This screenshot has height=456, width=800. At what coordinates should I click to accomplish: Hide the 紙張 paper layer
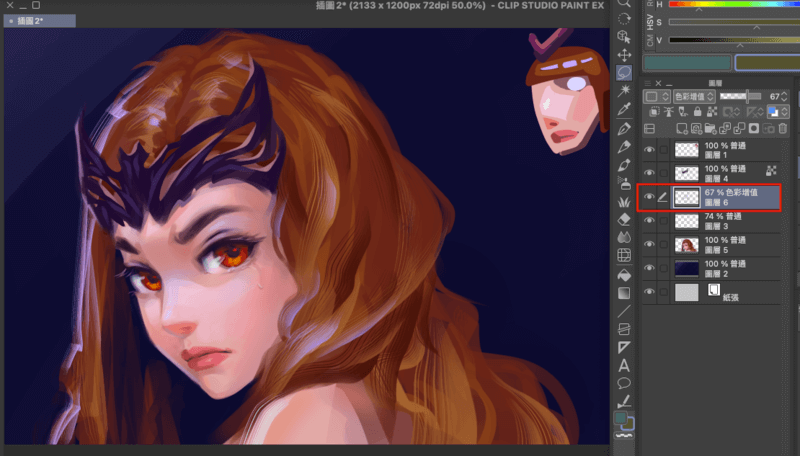click(x=649, y=292)
